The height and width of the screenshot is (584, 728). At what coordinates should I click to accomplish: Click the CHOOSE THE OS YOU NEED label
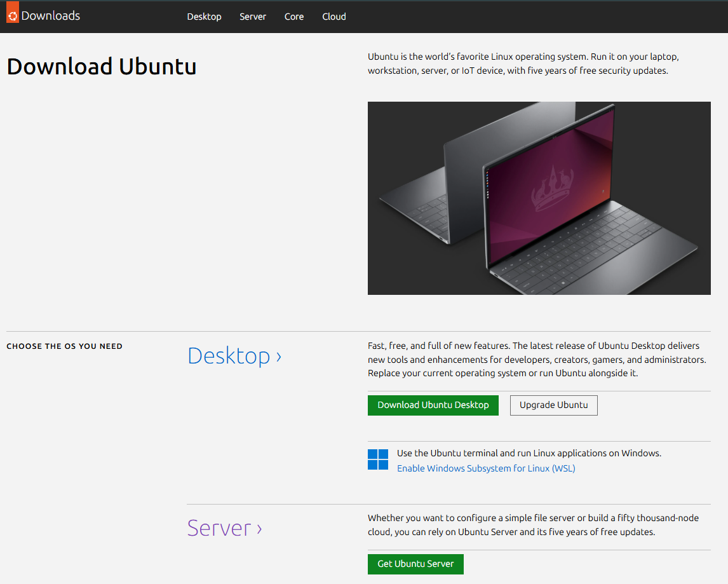(x=64, y=346)
